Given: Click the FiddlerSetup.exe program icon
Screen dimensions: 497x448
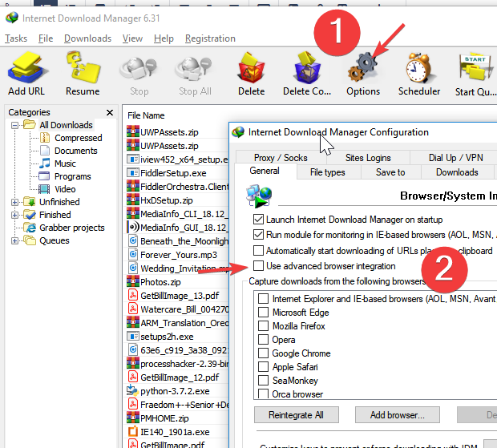Looking at the screenshot, I should pyautogui.click(x=133, y=172).
